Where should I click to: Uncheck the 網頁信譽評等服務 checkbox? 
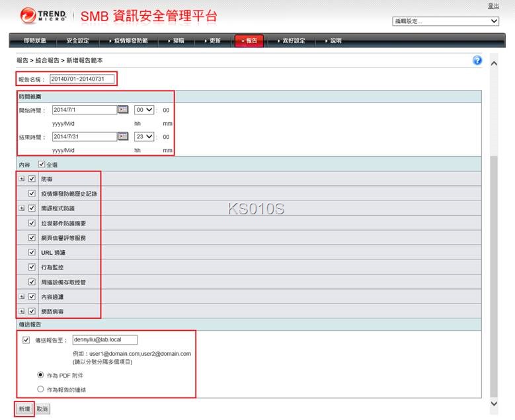32,237
